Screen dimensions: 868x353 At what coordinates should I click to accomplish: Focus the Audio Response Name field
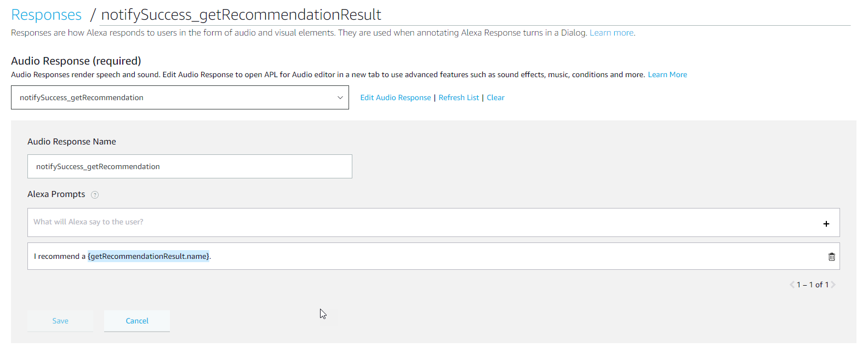coord(190,166)
